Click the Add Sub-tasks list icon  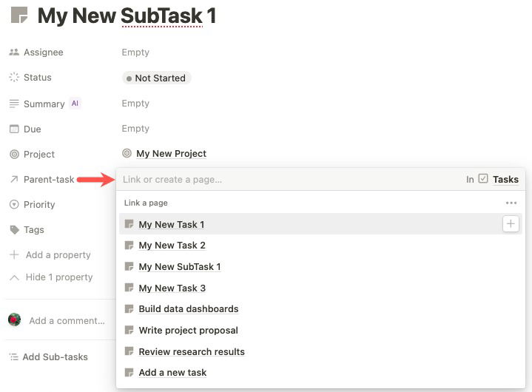point(13,356)
